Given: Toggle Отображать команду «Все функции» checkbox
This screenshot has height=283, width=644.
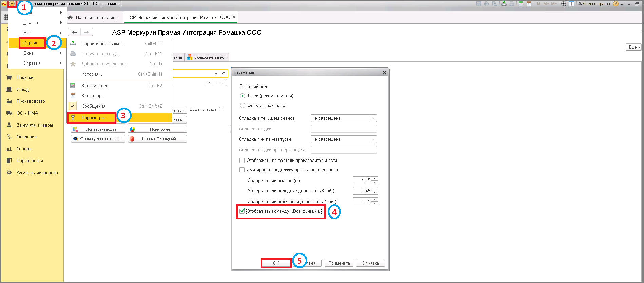Looking at the screenshot, I should 242,211.
